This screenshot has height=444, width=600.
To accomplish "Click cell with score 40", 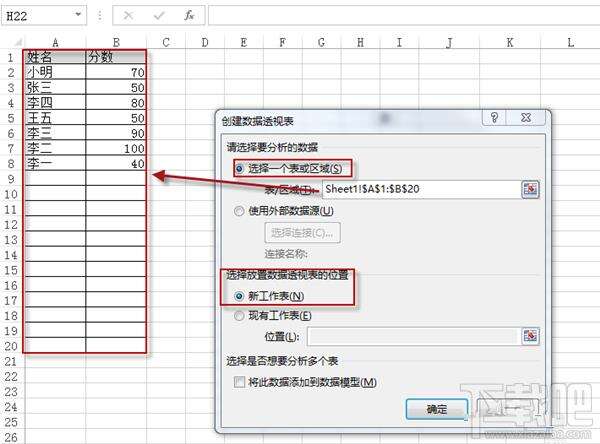I will point(116,163).
